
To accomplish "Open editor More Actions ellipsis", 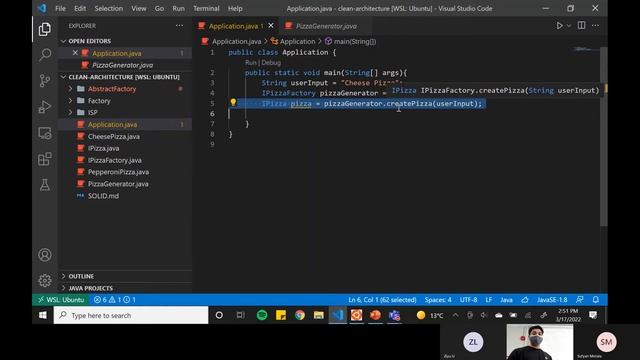I will pos(596,25).
